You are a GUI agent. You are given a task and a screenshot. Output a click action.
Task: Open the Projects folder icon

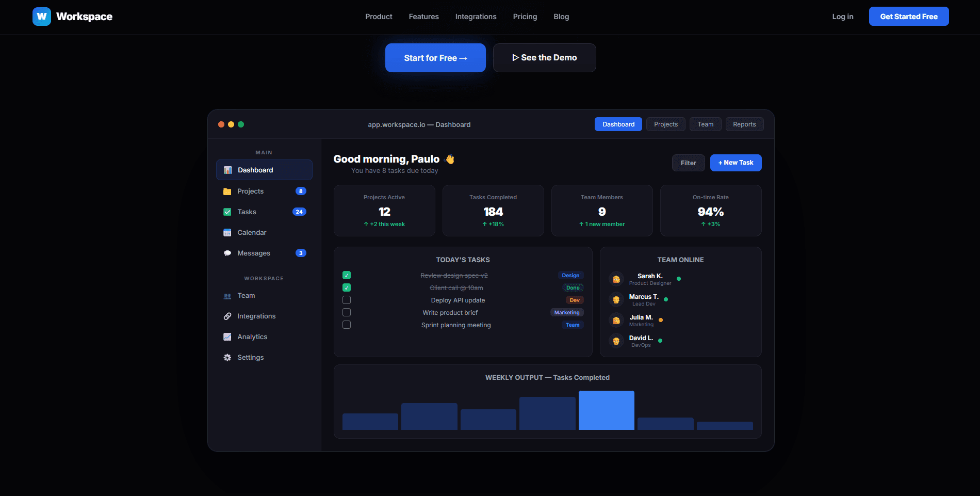[227, 191]
